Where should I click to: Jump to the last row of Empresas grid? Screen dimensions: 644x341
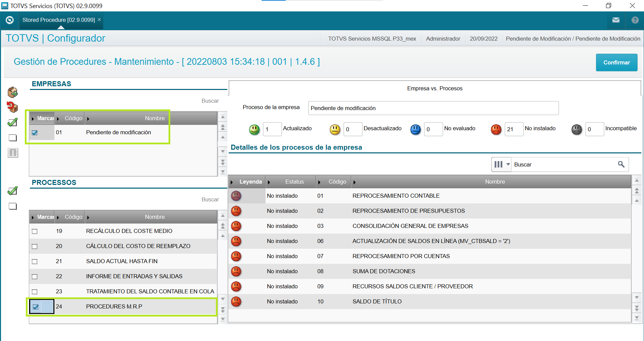point(223,172)
